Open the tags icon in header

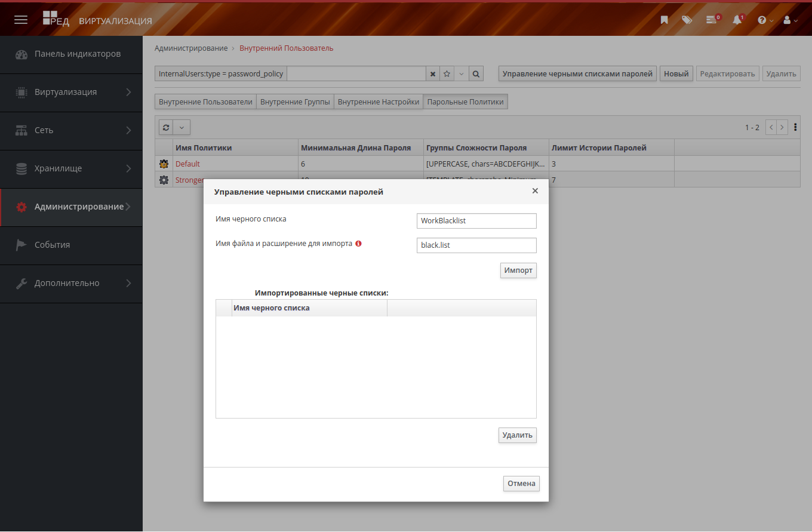point(687,20)
